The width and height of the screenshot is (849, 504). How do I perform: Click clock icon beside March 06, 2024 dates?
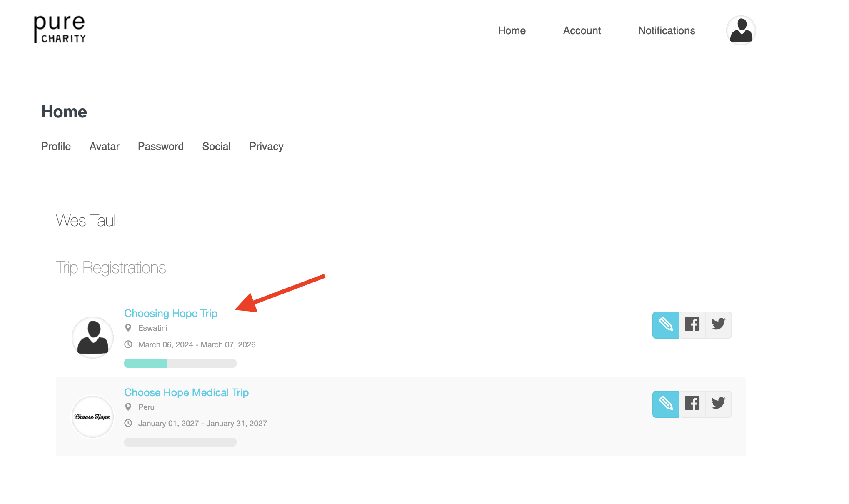pos(128,344)
